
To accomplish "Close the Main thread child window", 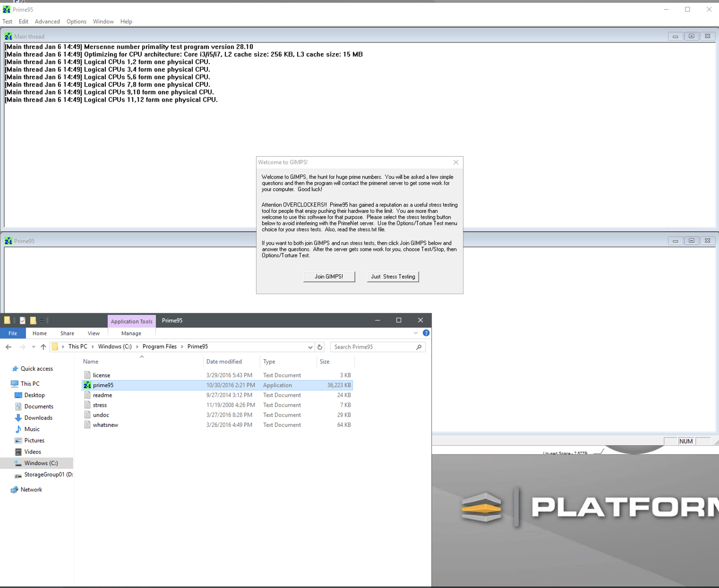I will click(x=708, y=36).
